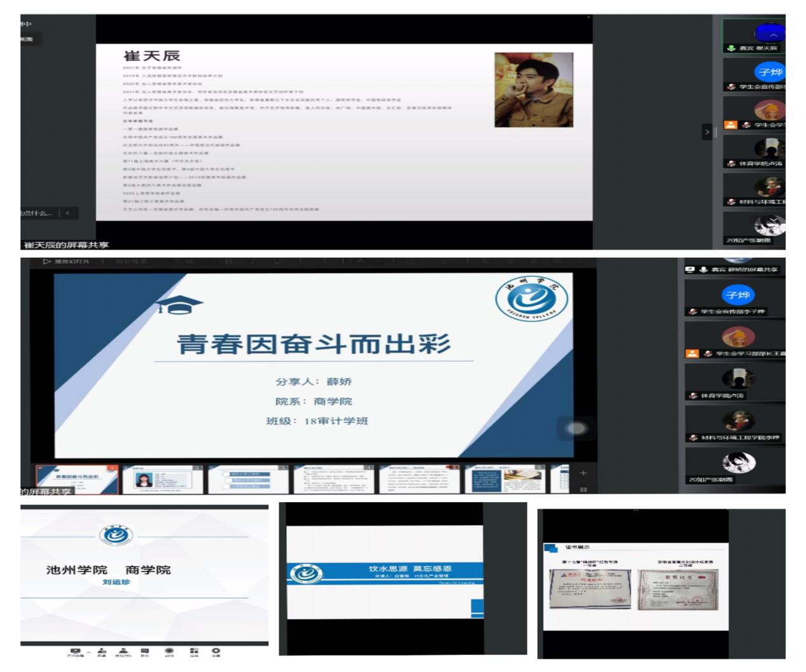Select participant tile 子烨 in top panel
806x672 pixels.
point(769,73)
